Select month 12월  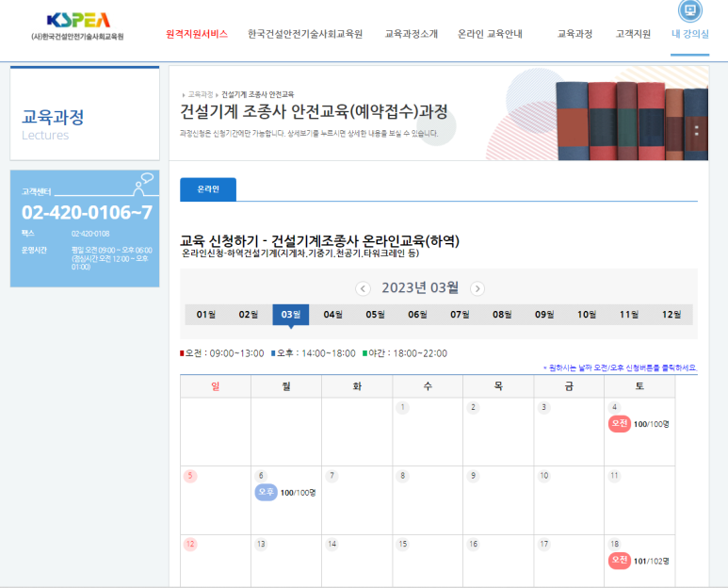point(671,315)
